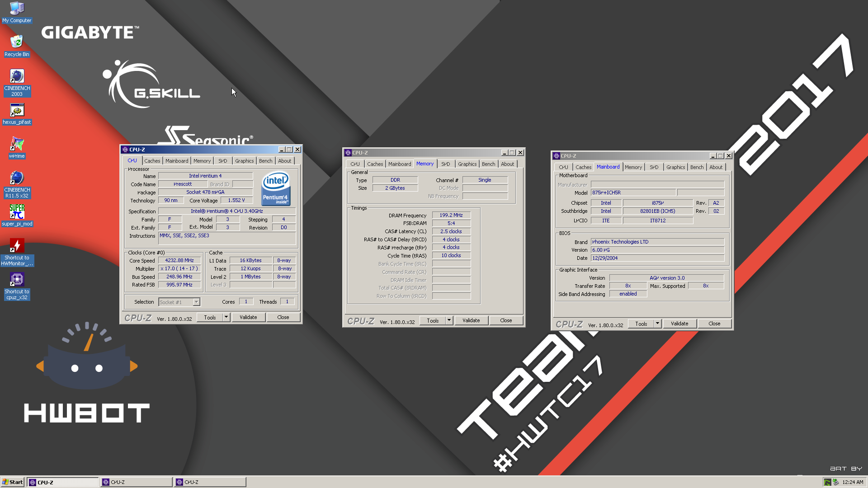Expand Tools dropdown arrow in middle window

pos(449,320)
